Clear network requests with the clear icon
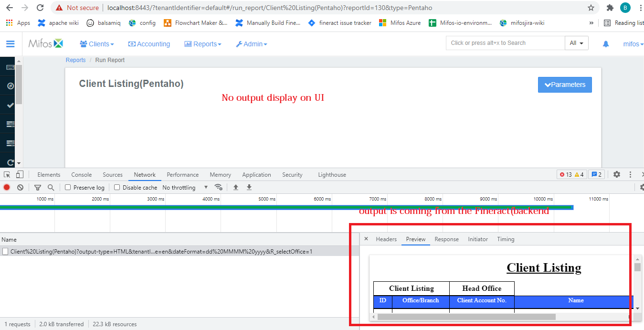This screenshot has height=330, width=644. click(x=20, y=187)
